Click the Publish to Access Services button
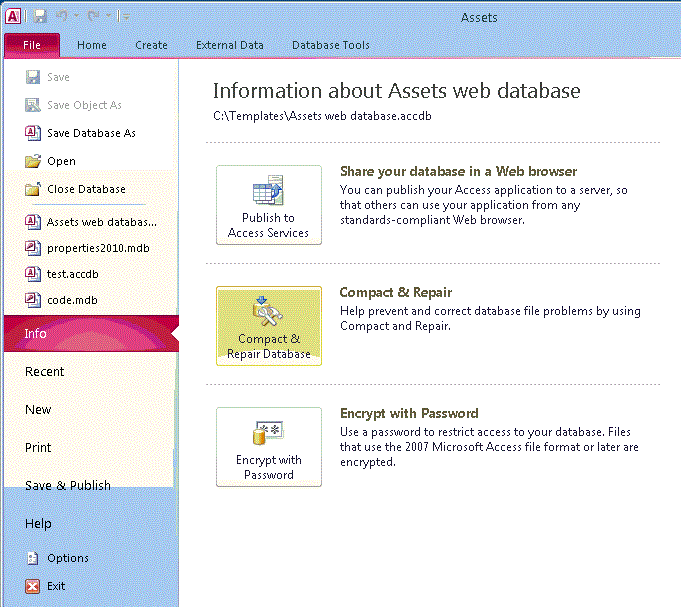 pos(269,205)
